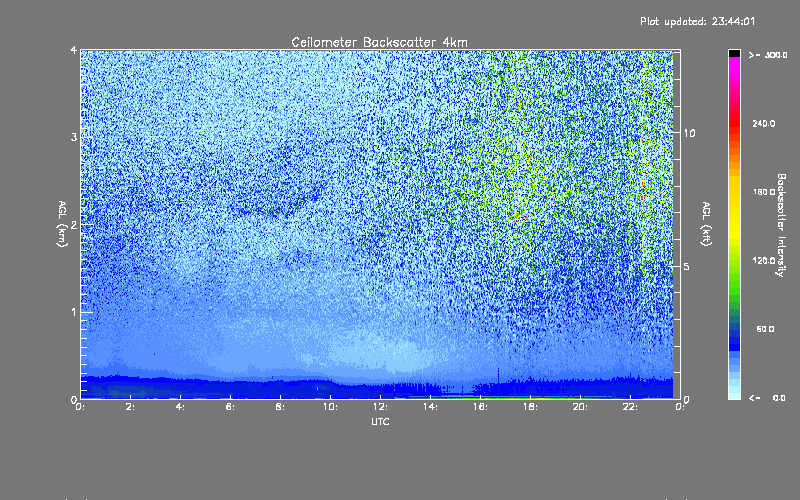
Task: Click the '18:' UTC hour label
Action: [530, 407]
